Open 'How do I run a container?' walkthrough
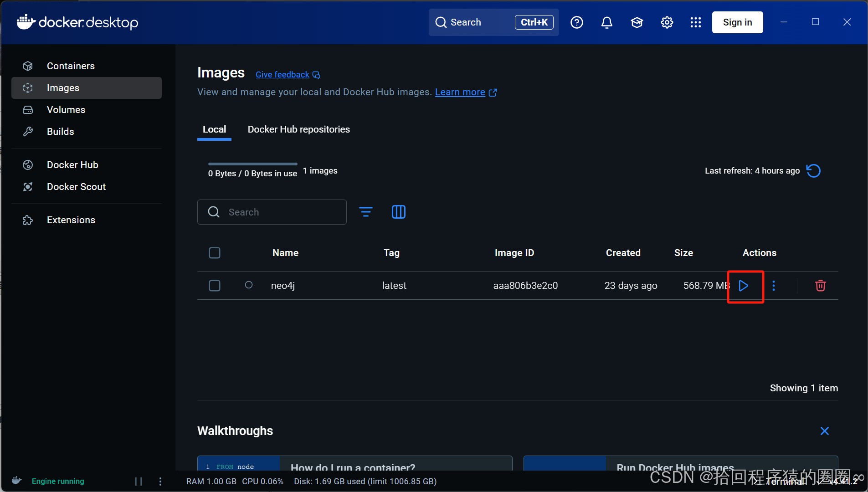This screenshot has height=492, width=868. [354, 463]
